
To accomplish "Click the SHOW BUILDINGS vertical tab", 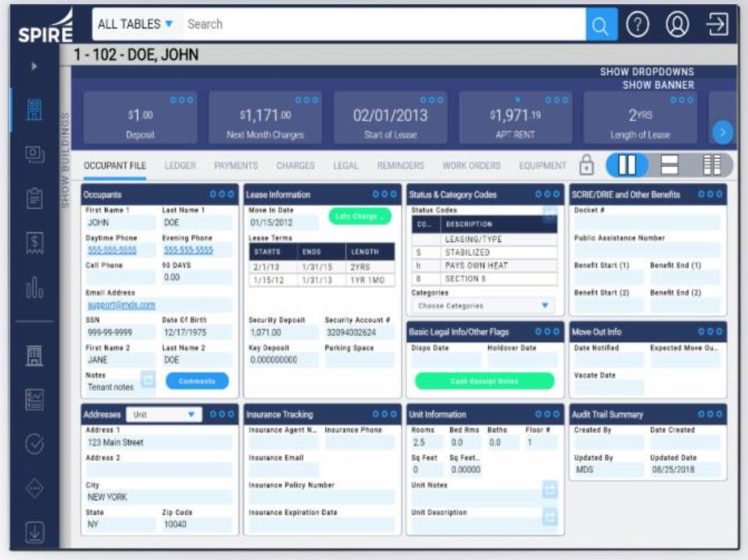I will (65, 161).
